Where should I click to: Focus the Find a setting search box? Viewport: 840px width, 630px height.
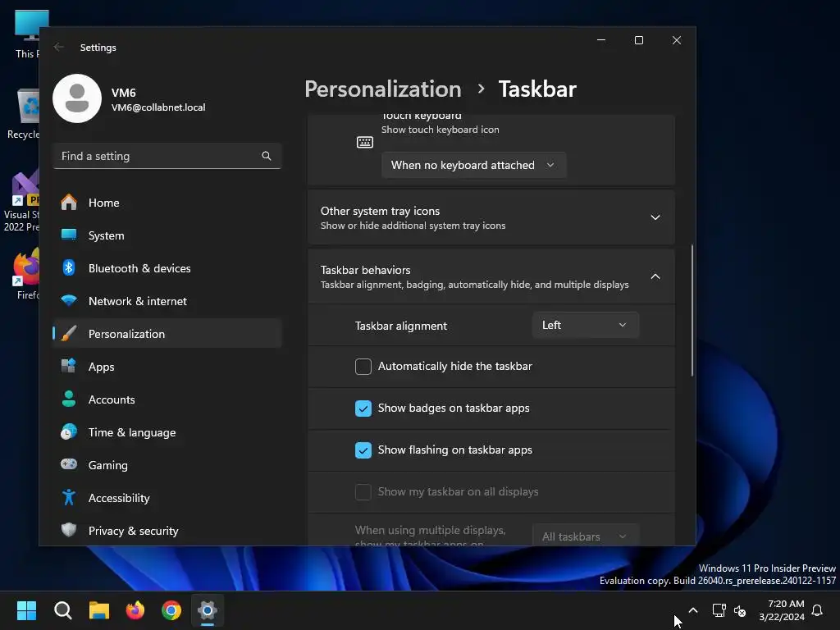167,156
